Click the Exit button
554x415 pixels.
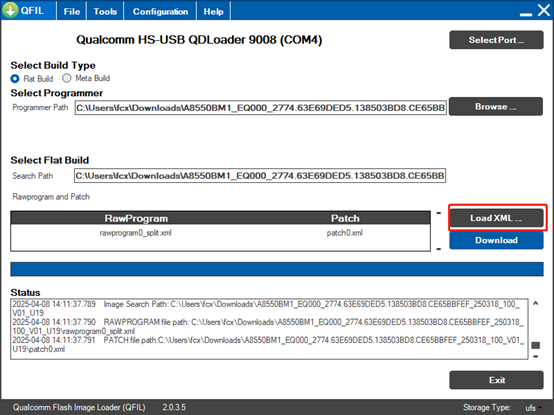(496, 380)
